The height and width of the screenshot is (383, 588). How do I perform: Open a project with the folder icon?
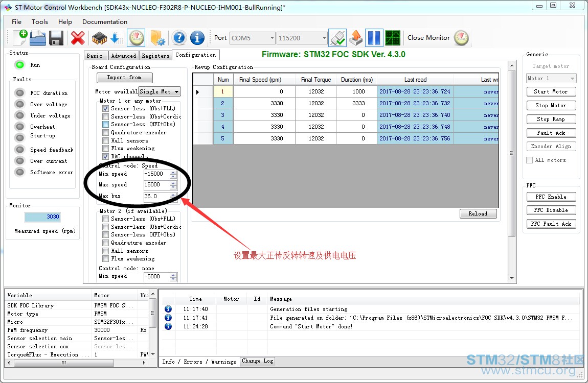point(38,38)
